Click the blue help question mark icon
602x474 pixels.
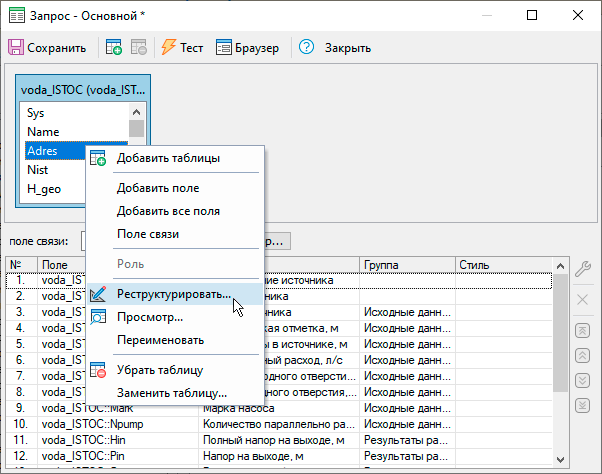click(307, 48)
